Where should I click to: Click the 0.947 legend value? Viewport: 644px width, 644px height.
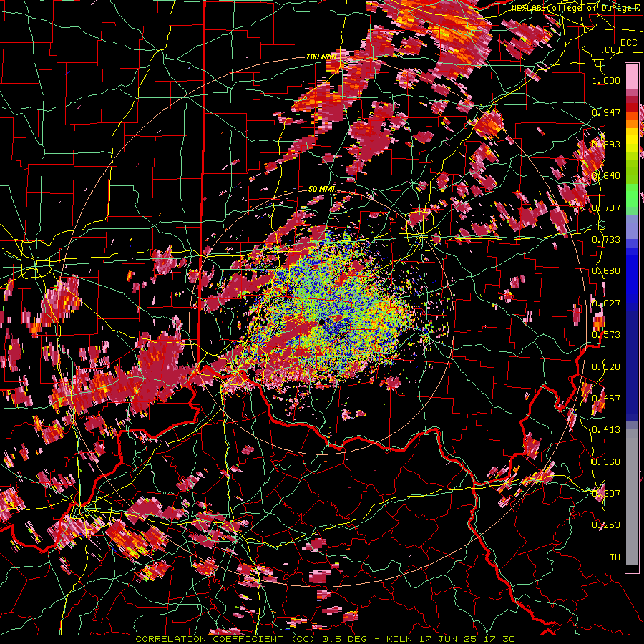pos(606,112)
